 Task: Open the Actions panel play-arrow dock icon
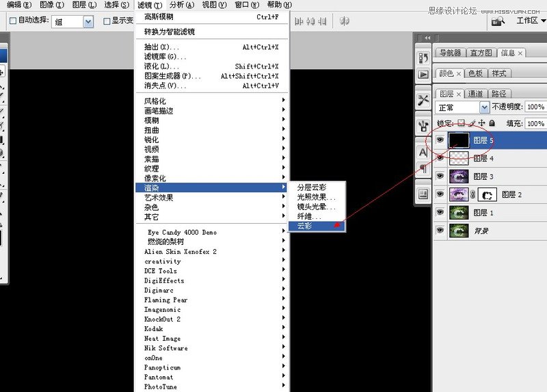click(x=423, y=75)
